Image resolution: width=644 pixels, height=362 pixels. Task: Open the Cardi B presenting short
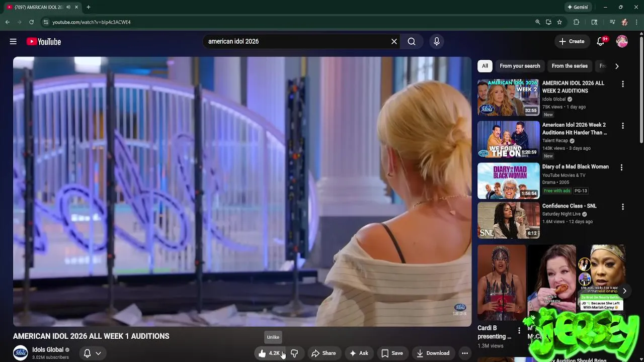pos(502,283)
